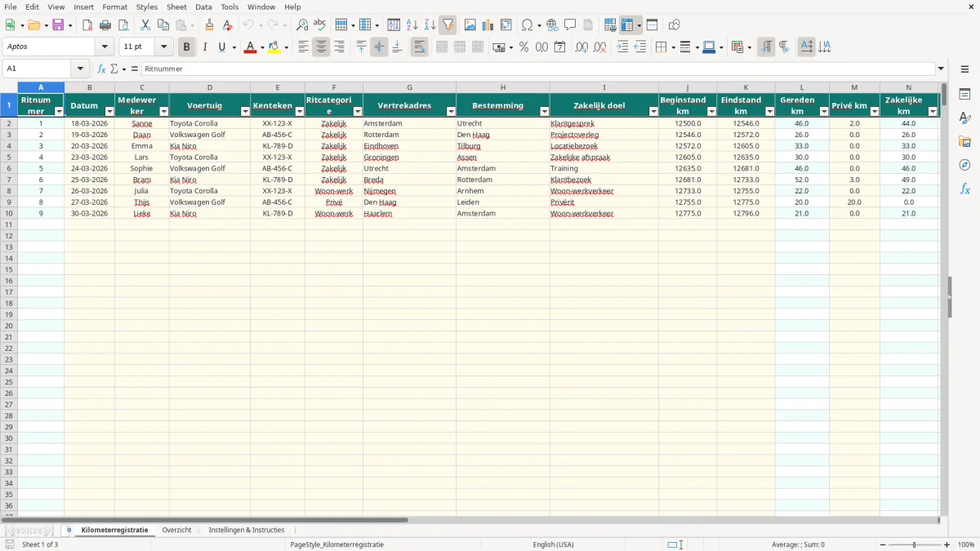The width and height of the screenshot is (980, 551).
Task: Run the spelling check
Action: point(320,25)
